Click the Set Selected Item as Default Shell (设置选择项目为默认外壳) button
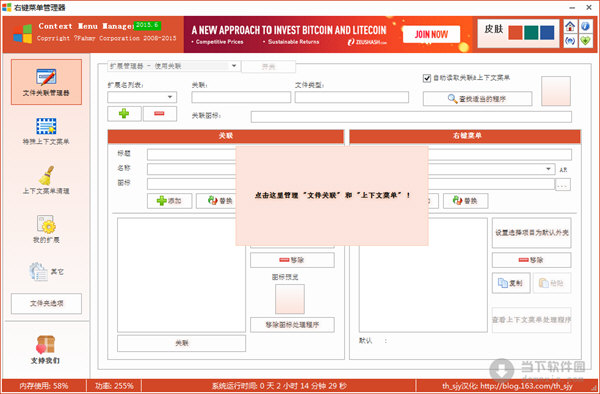Image resolution: width=600 pixels, height=394 pixels. 532,233
